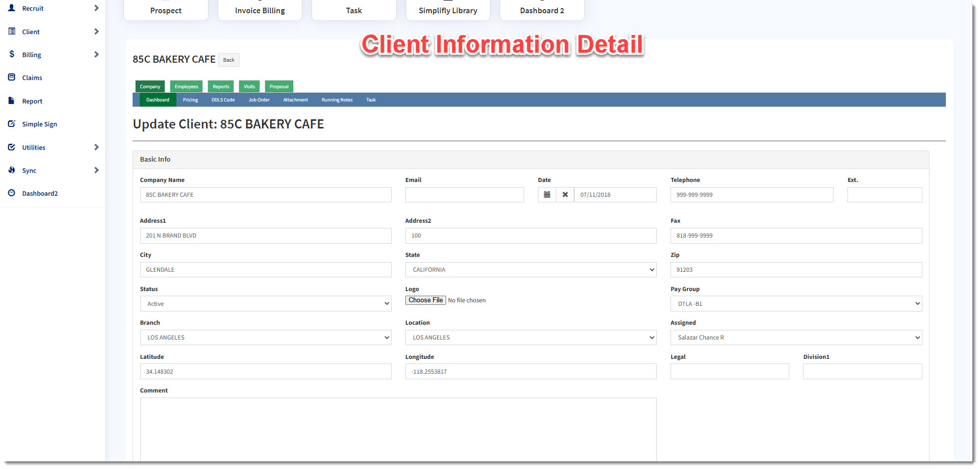Open the State dropdown showing CALIFORNIA
Screen dimensions: 980x469
click(x=530, y=270)
